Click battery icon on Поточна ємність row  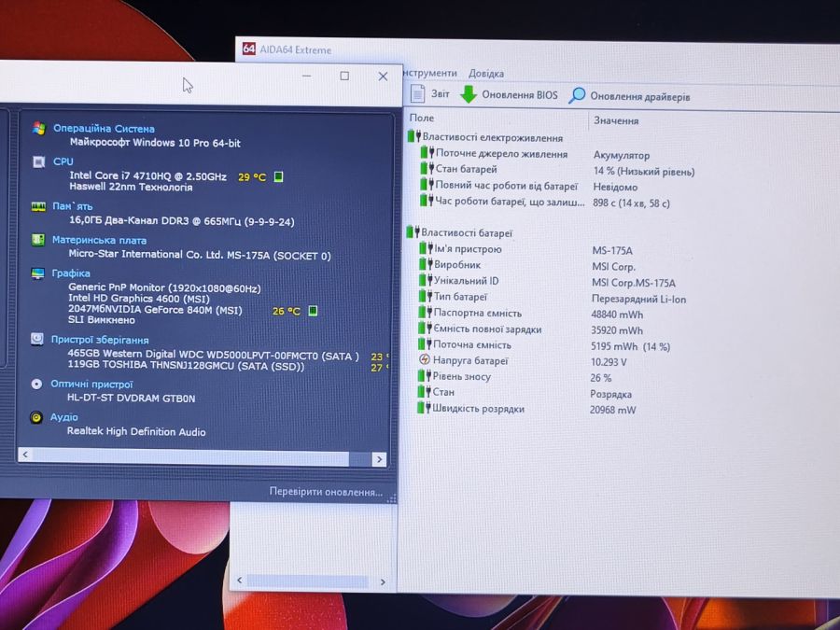tap(425, 343)
